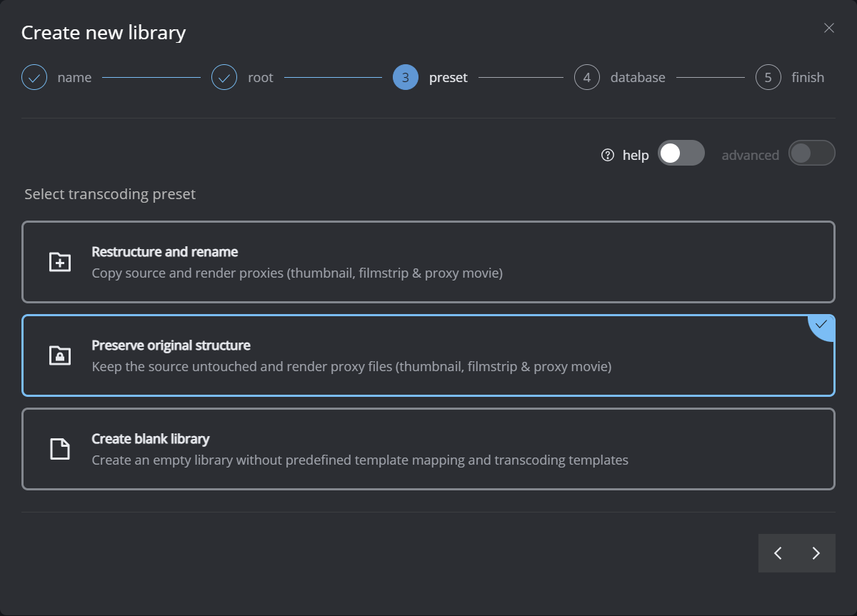The width and height of the screenshot is (857, 616).
Task: Go to next wizard step arrow
Action: click(816, 553)
